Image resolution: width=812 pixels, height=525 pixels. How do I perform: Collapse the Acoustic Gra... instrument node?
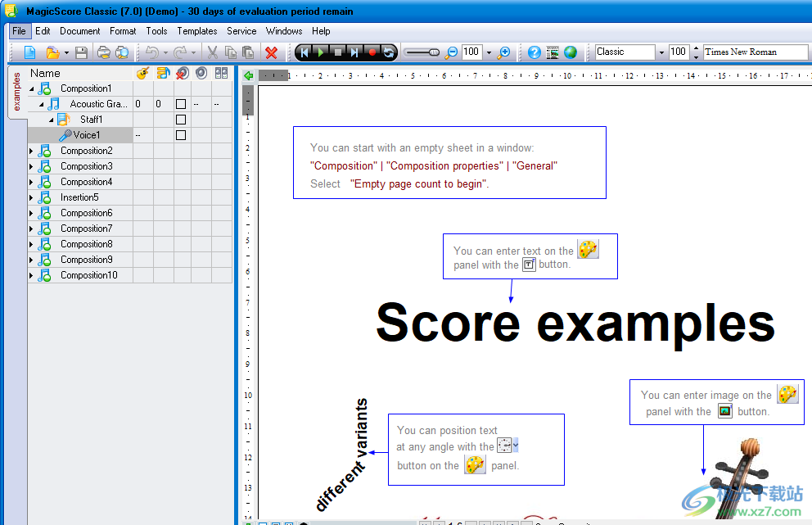[x=42, y=105]
